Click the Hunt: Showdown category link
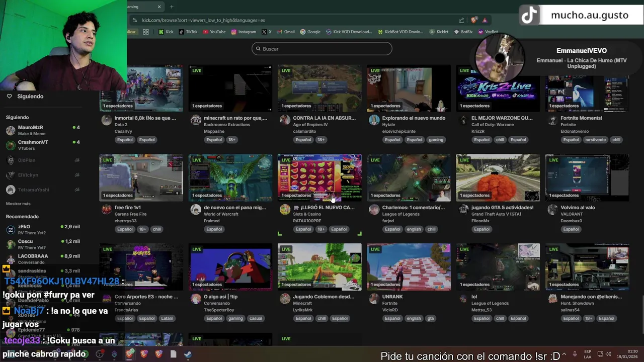Viewport: 644px width, 362px height. [x=578, y=303]
